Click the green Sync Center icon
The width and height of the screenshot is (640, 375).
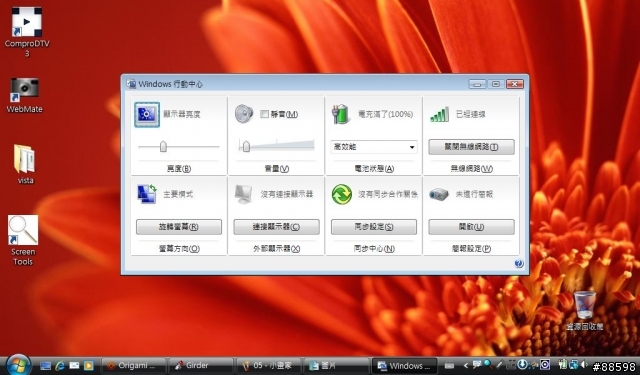coord(342,194)
